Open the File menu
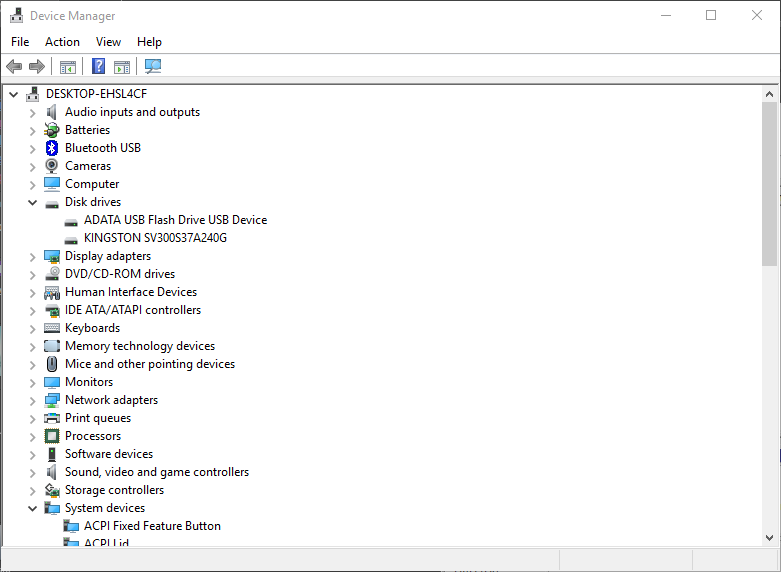 (20, 42)
